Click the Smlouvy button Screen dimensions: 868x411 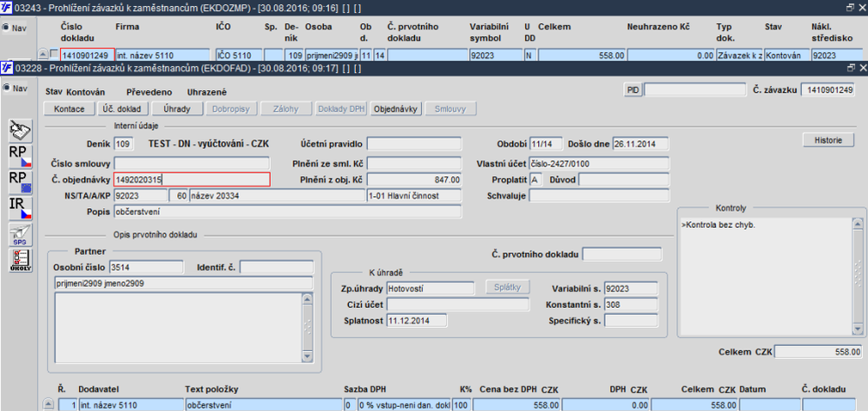450,109
